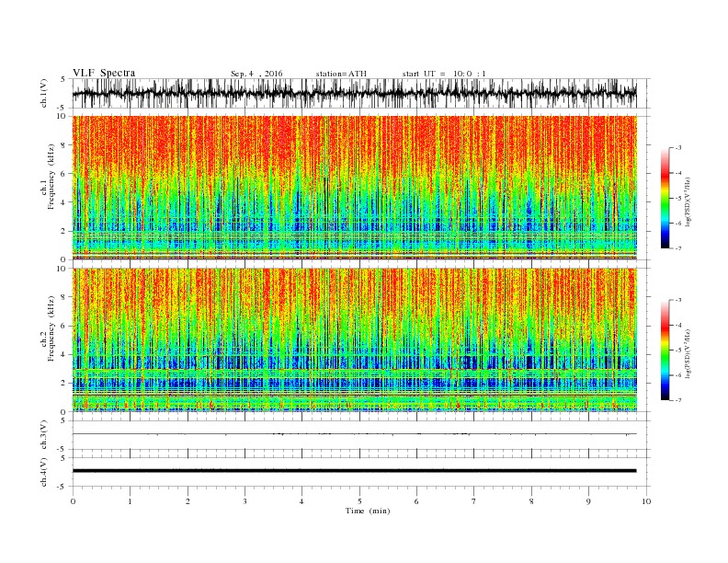Click time axis tick label '8'
The image size is (728, 563).
tap(531, 501)
